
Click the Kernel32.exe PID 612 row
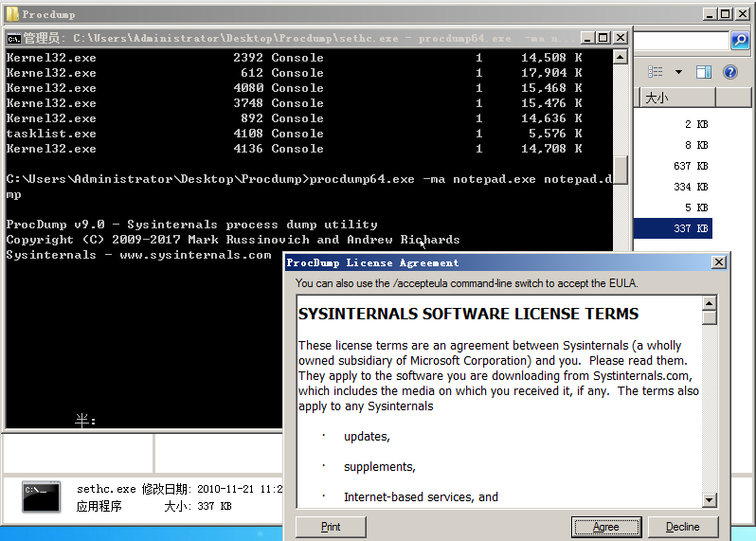coord(294,73)
